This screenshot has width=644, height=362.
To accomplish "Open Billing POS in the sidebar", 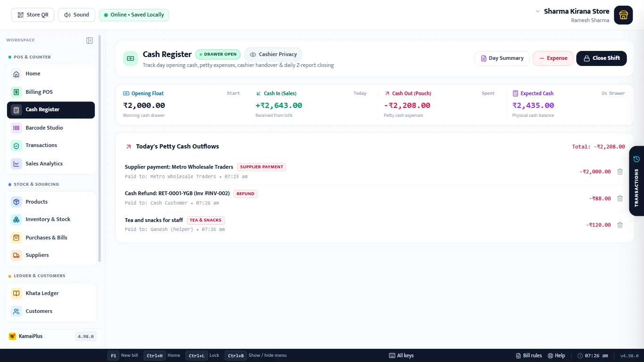I will [x=51, y=92].
